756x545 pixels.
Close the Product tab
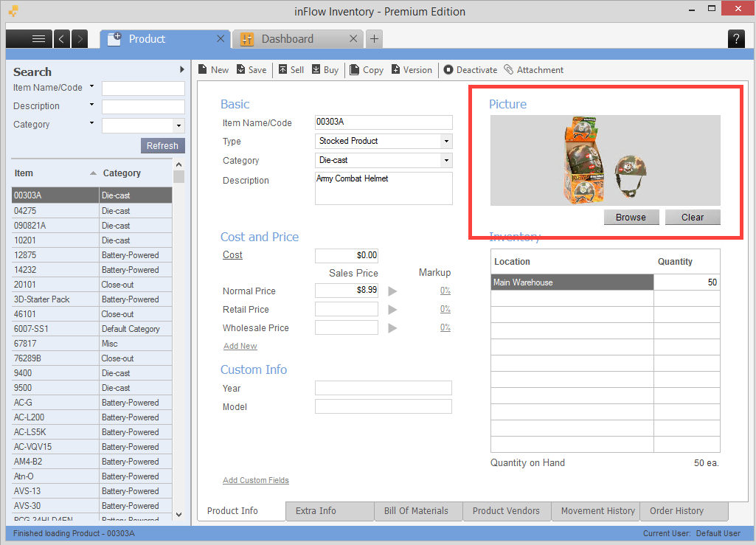pos(221,38)
